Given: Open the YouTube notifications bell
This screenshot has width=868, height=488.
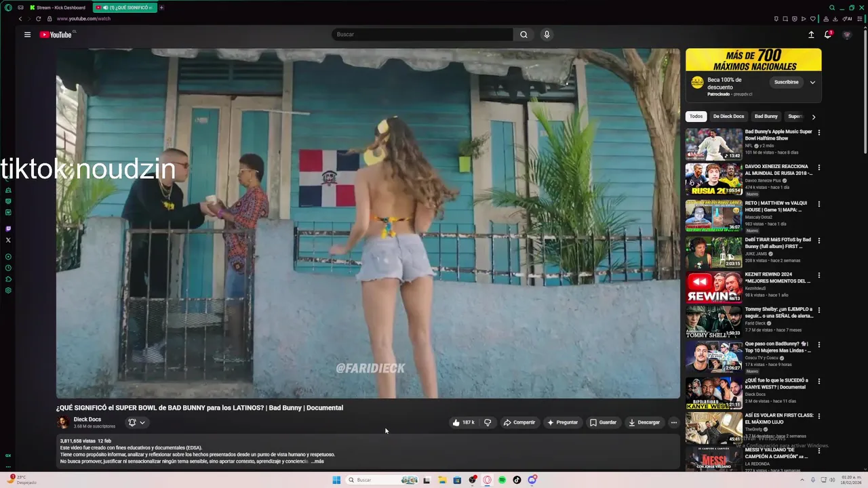Looking at the screenshot, I should click(828, 35).
